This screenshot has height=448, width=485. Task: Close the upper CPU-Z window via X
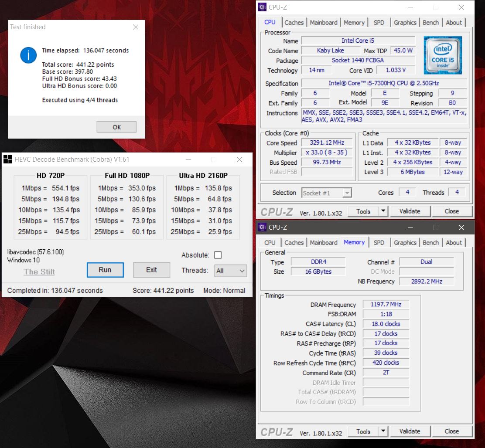pos(461,7)
